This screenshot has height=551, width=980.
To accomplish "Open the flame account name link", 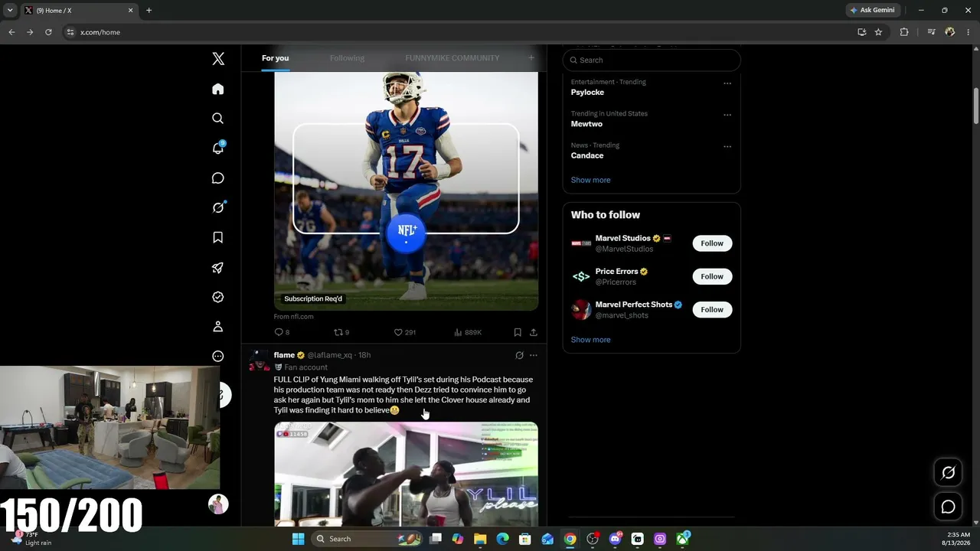I will pyautogui.click(x=284, y=355).
